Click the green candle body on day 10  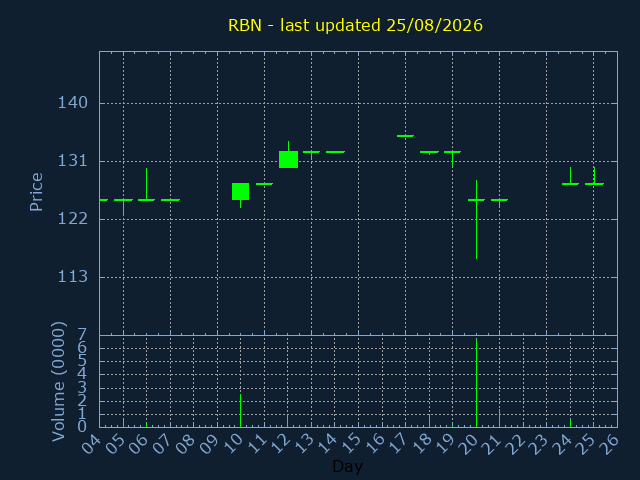[x=240, y=191]
